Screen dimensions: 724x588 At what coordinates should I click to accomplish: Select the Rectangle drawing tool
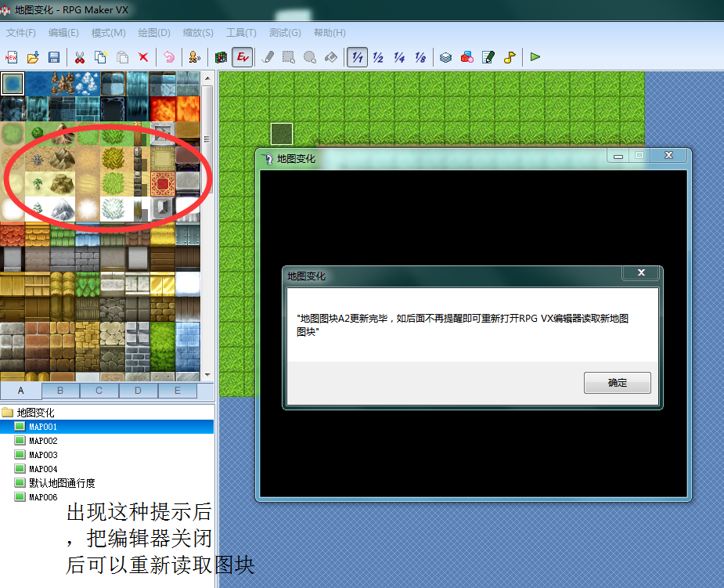289,57
